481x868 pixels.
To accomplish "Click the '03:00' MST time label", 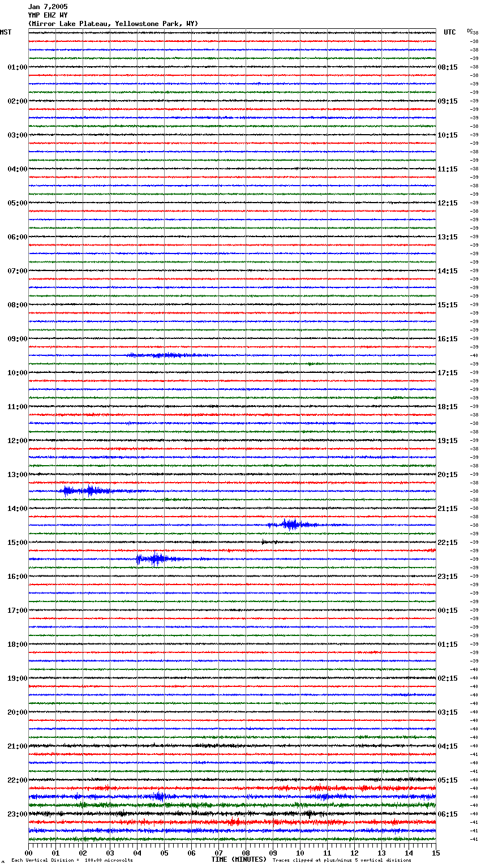I will [x=18, y=135].
